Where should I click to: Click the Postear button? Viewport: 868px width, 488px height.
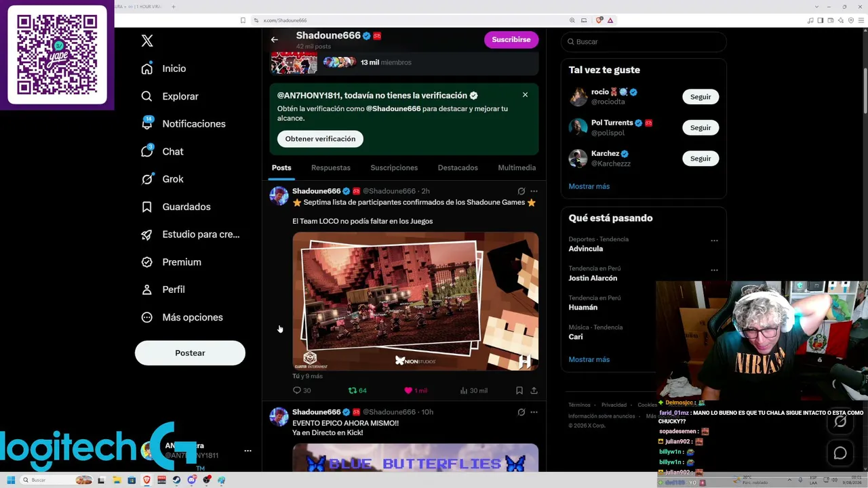pos(190,353)
